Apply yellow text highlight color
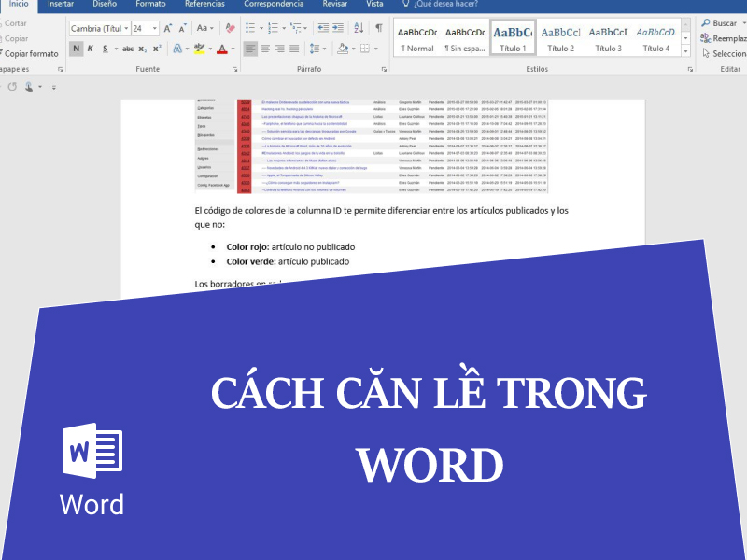This screenshot has height=560, width=747. 200,49
